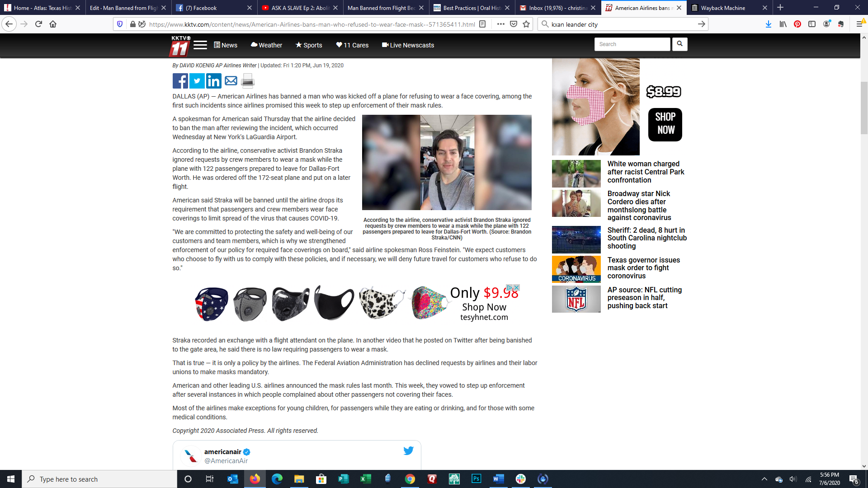Image resolution: width=868 pixels, height=488 pixels.
Task: Open the KKTV hamburger menu
Action: [200, 45]
